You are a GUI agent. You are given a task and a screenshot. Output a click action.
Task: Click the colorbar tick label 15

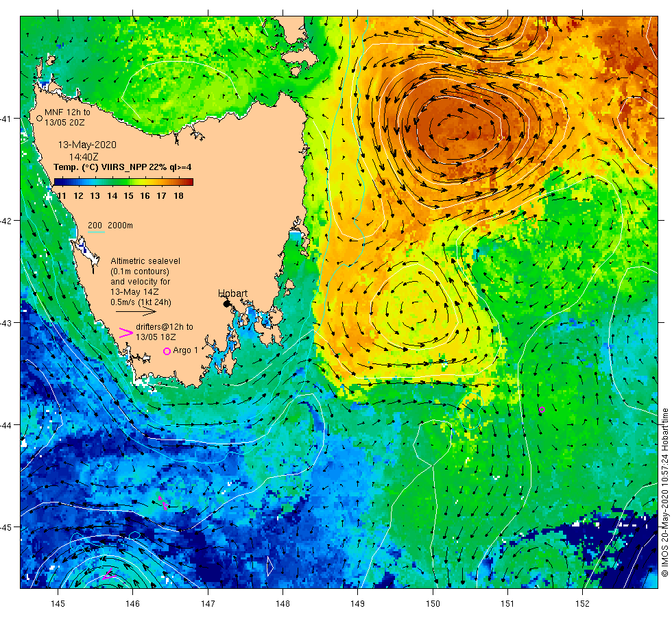[129, 196]
